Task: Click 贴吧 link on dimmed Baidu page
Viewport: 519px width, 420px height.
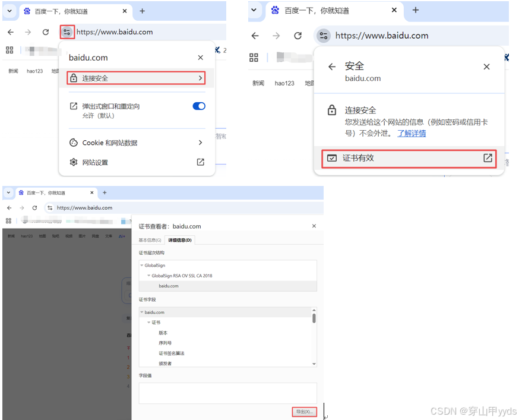Action: coord(56,236)
